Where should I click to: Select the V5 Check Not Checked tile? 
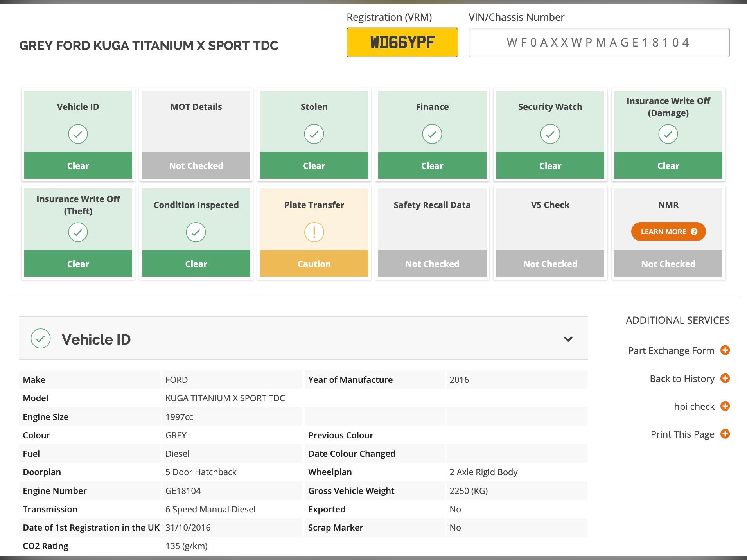coord(550,264)
